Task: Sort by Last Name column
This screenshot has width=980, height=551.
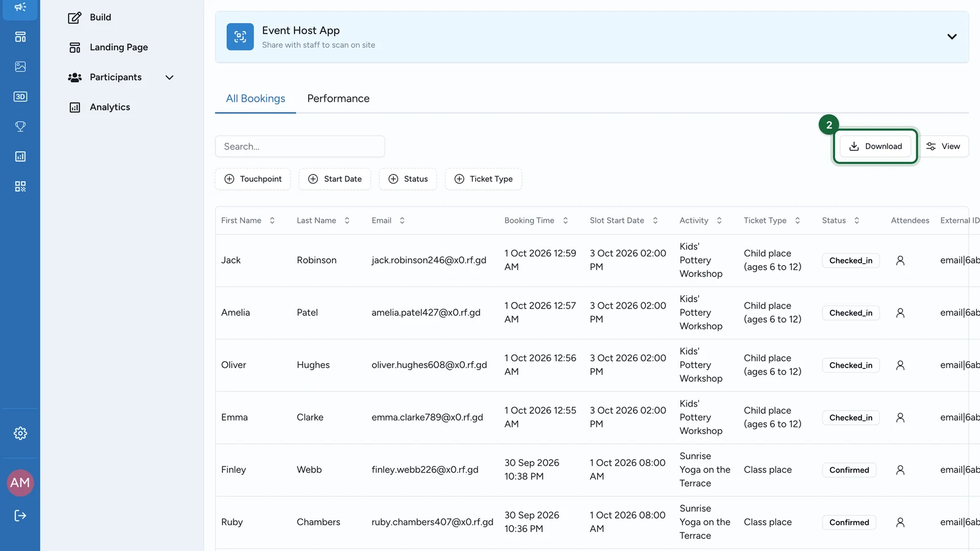Action: [x=323, y=220]
